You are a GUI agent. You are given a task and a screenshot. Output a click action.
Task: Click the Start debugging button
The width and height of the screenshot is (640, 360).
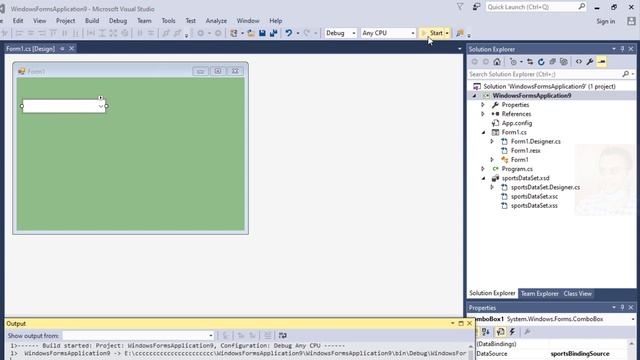click(x=432, y=33)
